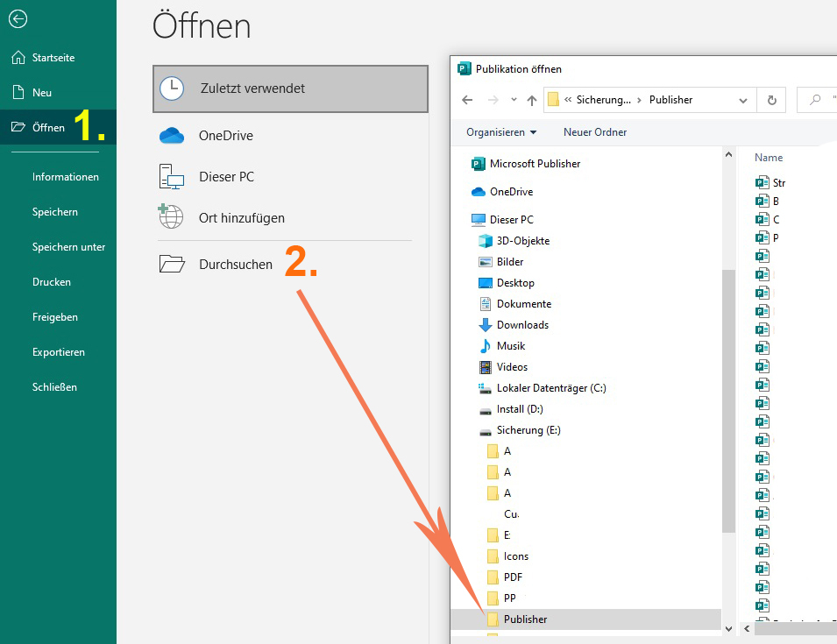This screenshot has width=837, height=644.
Task: Select OneDrive in the navigation tree
Action: pos(502,192)
